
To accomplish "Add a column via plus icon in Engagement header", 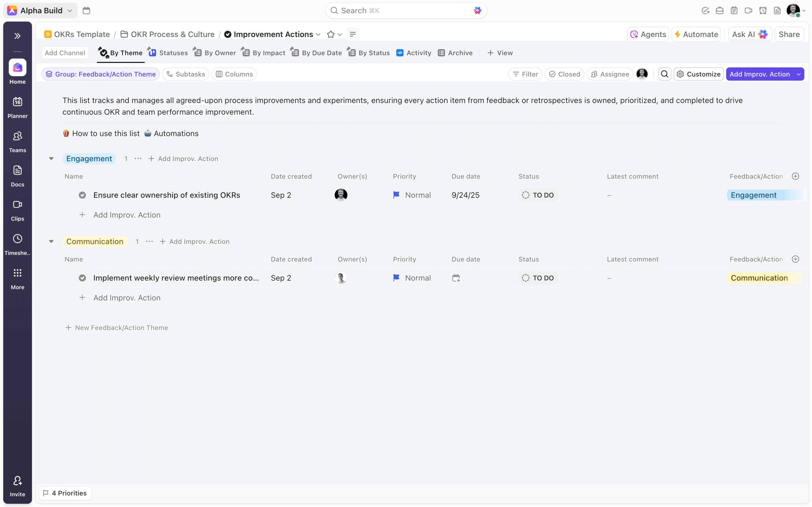I will (795, 176).
